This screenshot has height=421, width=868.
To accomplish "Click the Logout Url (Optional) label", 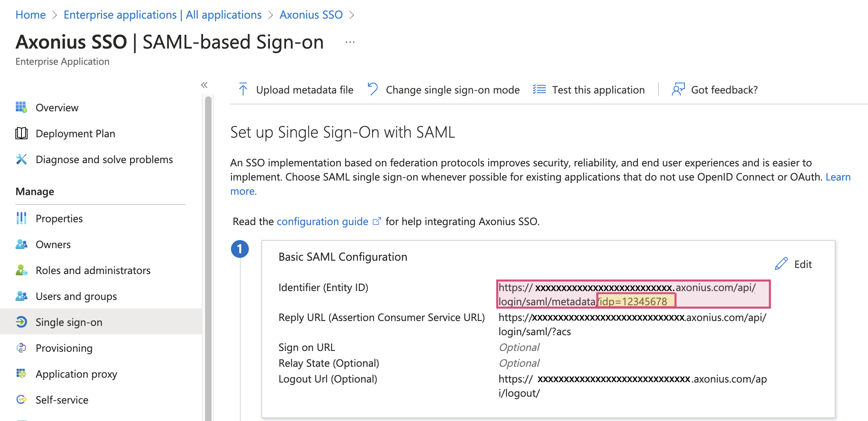I will 328,379.
